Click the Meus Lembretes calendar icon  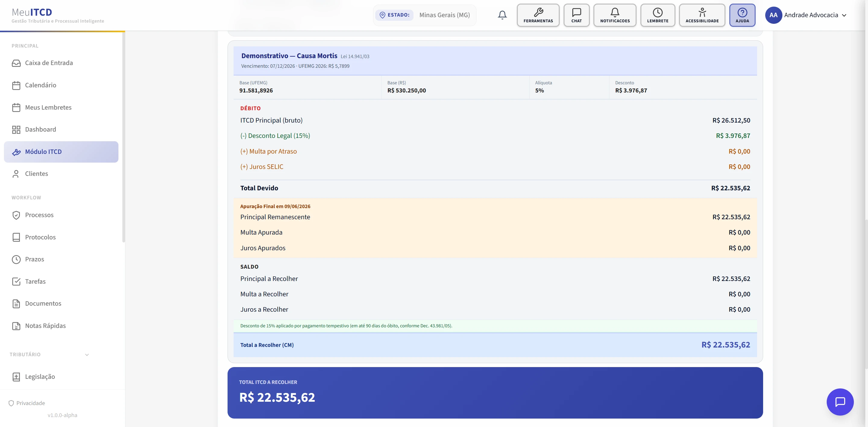click(x=16, y=108)
